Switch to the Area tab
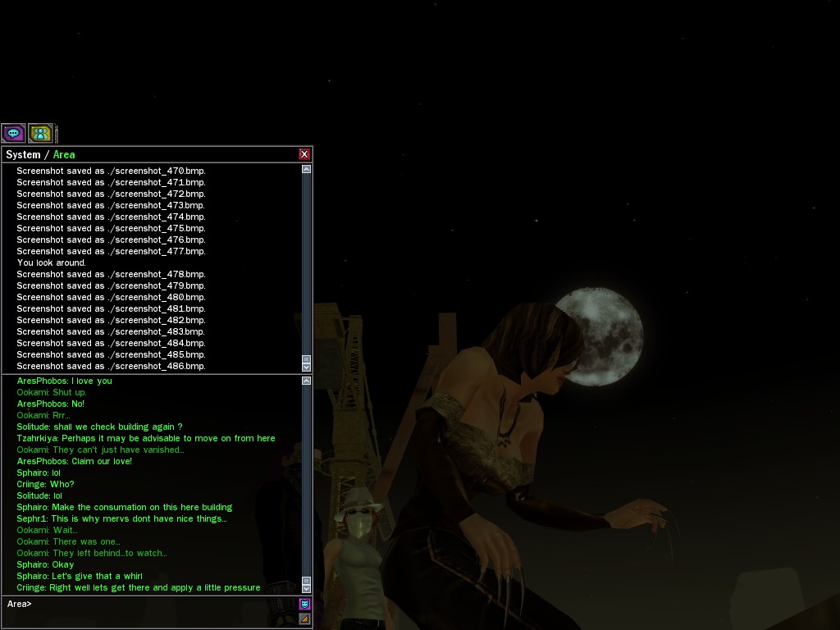 click(64, 155)
